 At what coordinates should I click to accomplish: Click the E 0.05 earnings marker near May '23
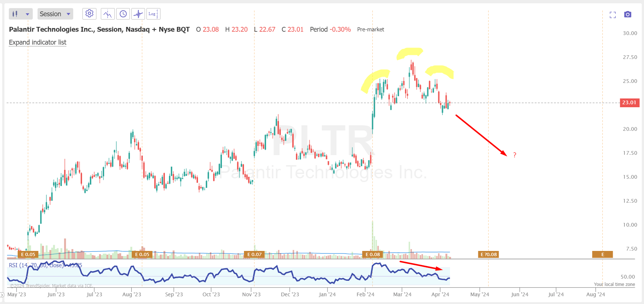[x=28, y=254]
